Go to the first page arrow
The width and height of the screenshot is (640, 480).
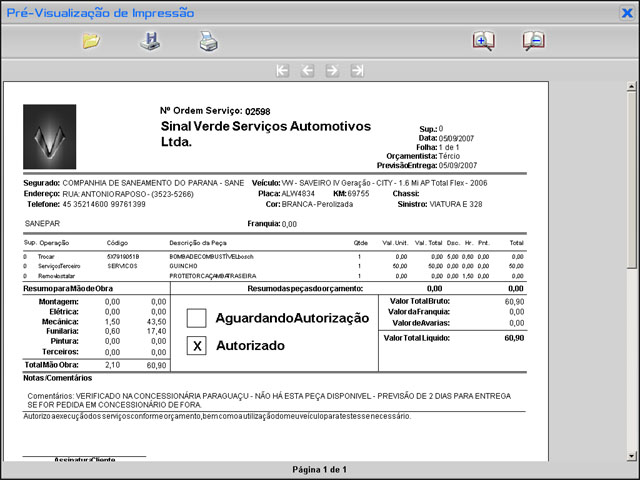pos(282,71)
